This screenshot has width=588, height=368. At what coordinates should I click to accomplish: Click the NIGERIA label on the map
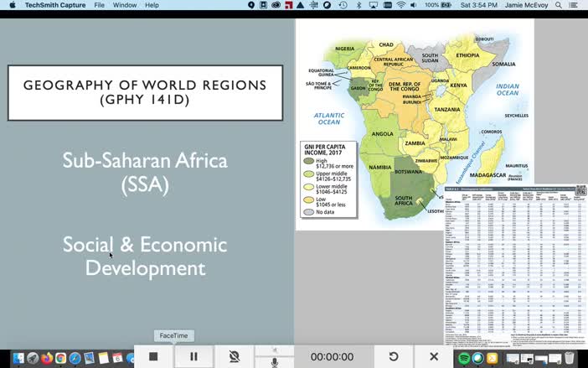pyautogui.click(x=344, y=49)
